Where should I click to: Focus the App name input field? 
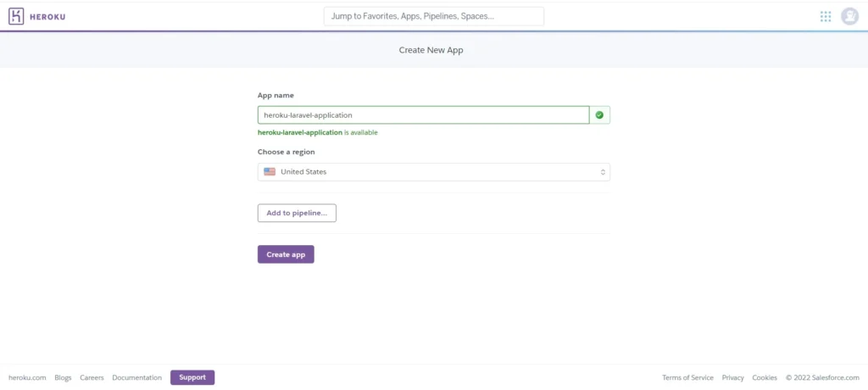point(423,115)
